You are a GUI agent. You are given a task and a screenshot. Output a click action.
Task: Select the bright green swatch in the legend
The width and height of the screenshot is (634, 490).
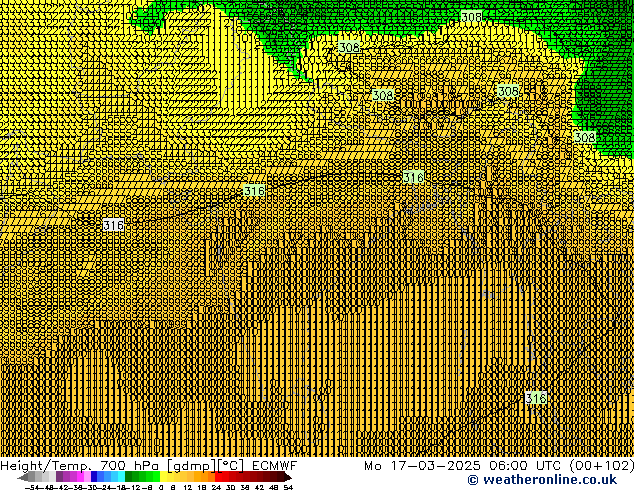click(156, 477)
